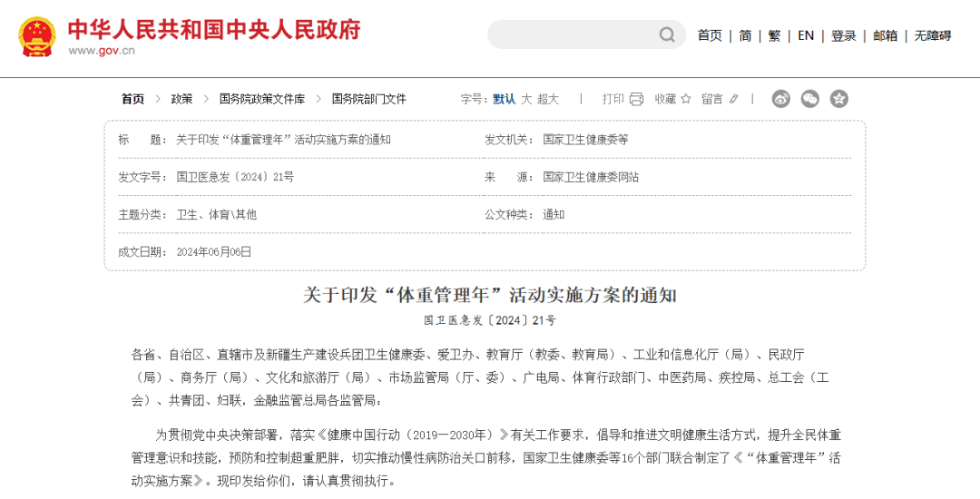Click the document number under the heading
This screenshot has width=980, height=499.
490,321
